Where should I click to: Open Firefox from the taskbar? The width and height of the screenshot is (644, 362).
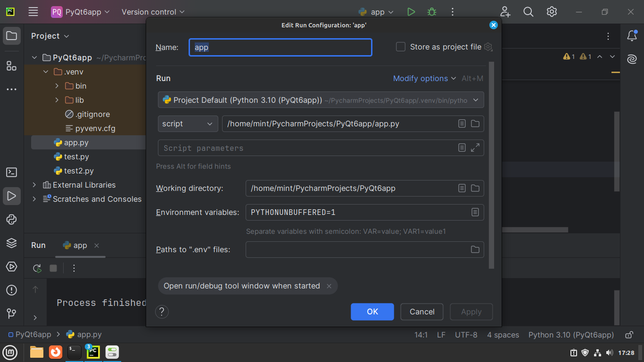click(x=56, y=352)
